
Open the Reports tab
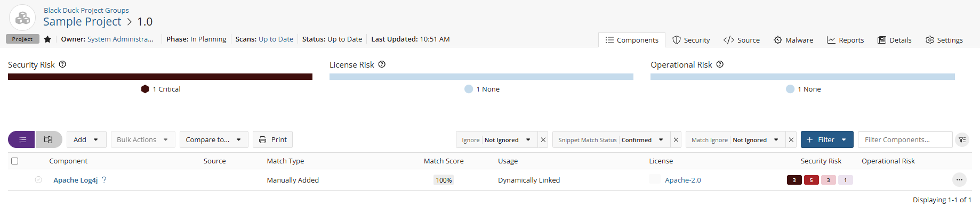click(845, 40)
